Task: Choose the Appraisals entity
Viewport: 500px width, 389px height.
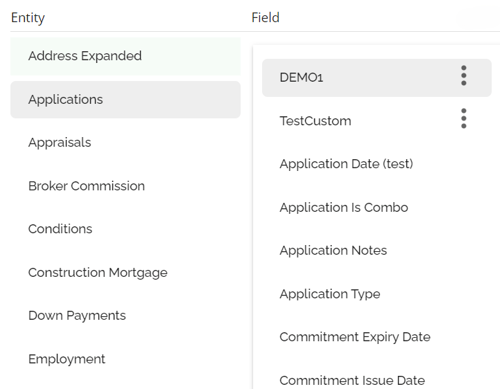Action: (x=125, y=142)
